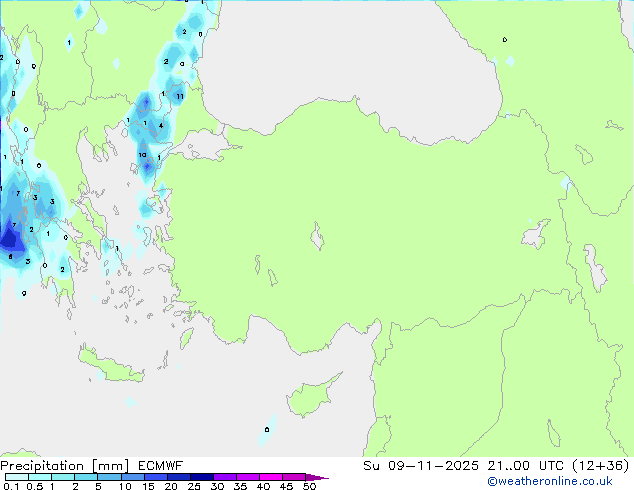Click the legend label "50"
This screenshot has width=634, height=490.
click(x=309, y=486)
